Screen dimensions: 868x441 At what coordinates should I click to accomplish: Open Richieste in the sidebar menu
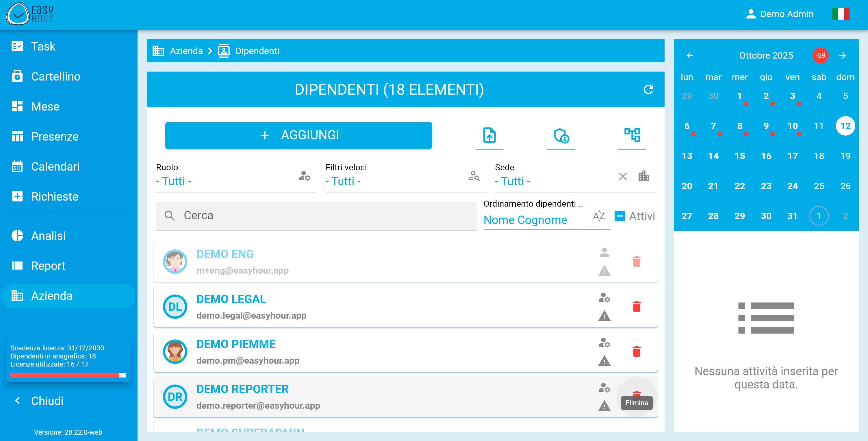[55, 196]
